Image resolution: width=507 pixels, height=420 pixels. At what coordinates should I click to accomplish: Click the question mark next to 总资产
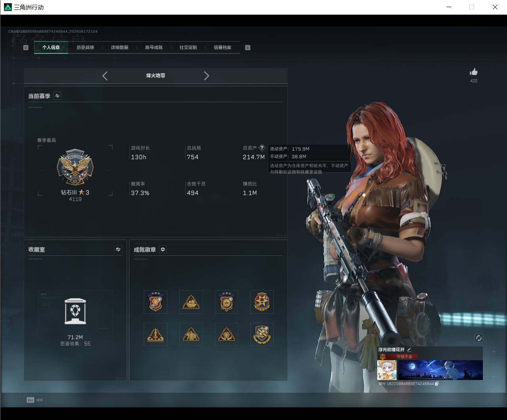click(x=262, y=148)
